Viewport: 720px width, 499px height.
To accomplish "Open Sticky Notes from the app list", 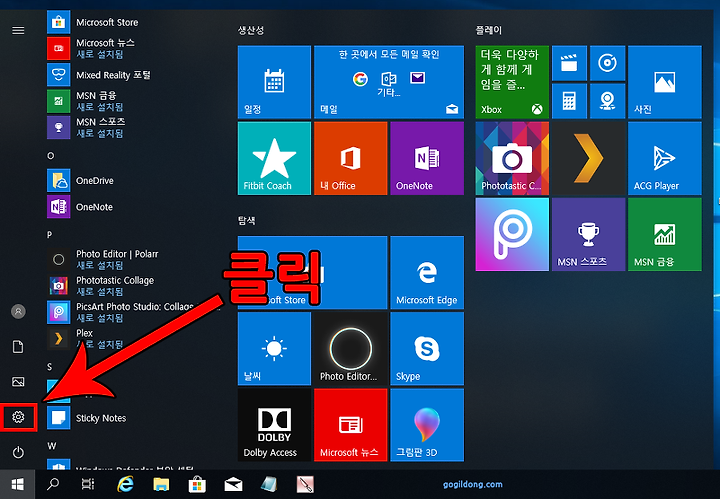I will 133,418.
